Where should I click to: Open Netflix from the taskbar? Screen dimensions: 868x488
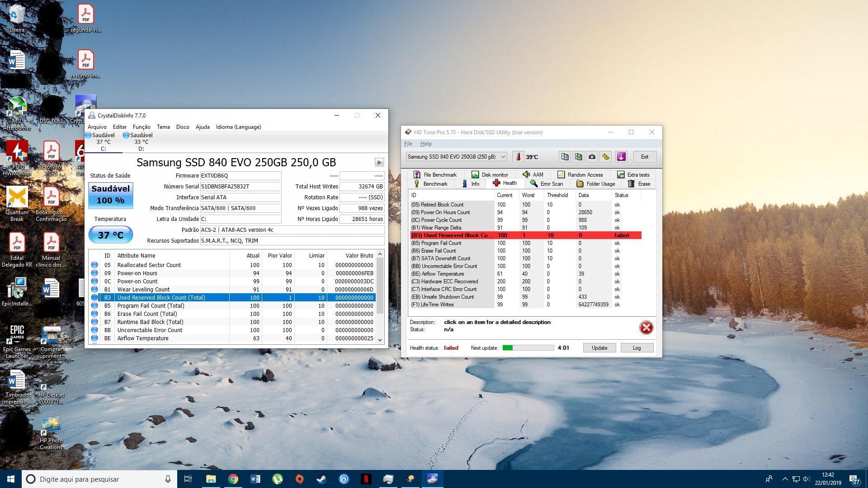366,479
